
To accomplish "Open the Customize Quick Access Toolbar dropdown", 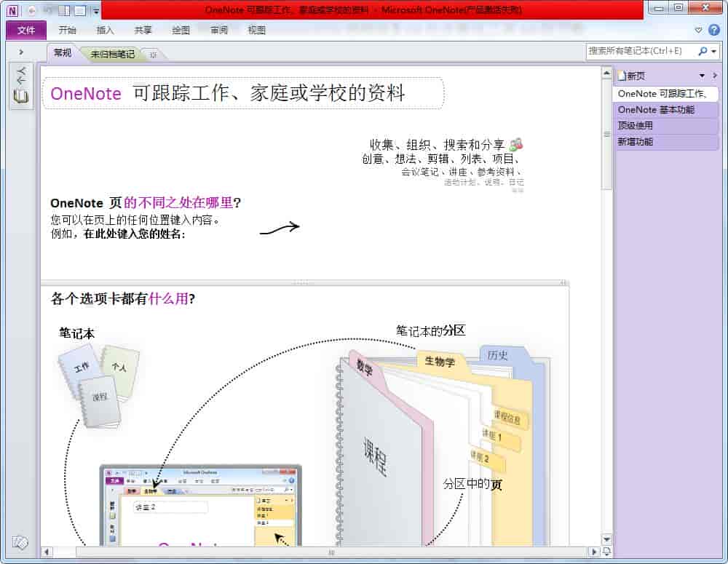I will coord(95,11).
